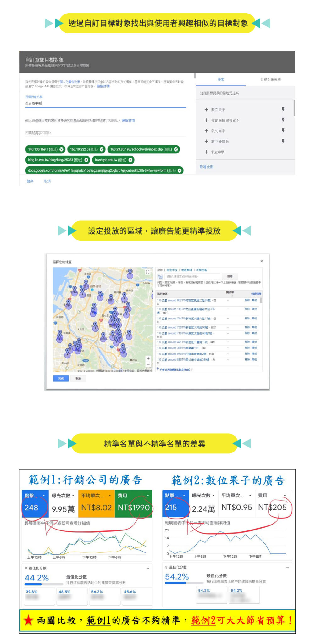Add the 數位 果子 suggestion with plus icon
Screen dimensions: 316x644
click(206, 110)
